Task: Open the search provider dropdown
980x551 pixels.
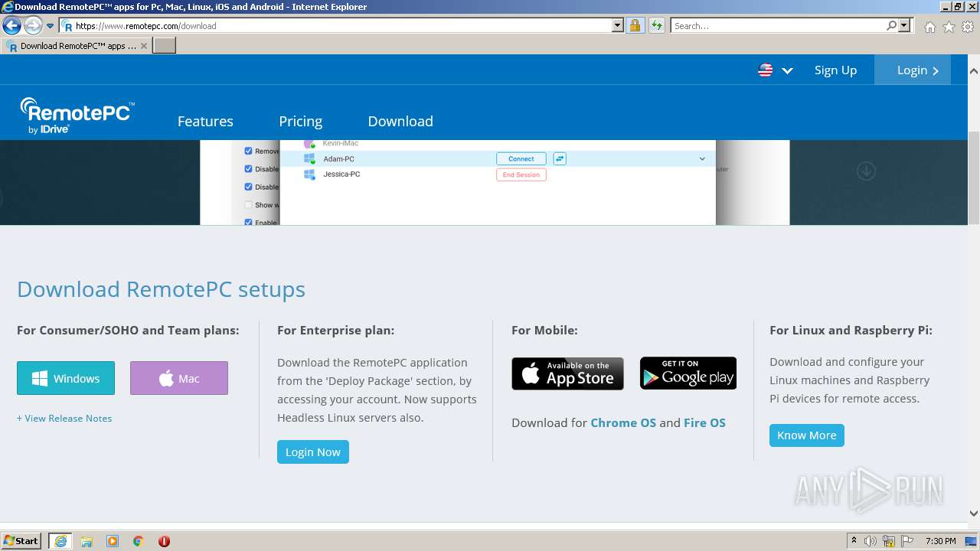Action: (x=905, y=25)
